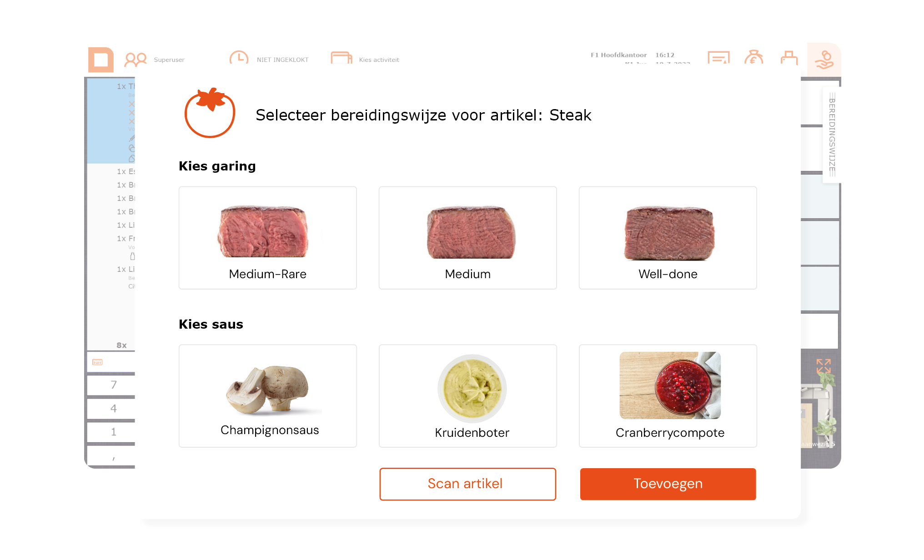Image resolution: width=924 pixels, height=560 pixels.
Task: Click the small keyboard icon
Action: coord(97,362)
